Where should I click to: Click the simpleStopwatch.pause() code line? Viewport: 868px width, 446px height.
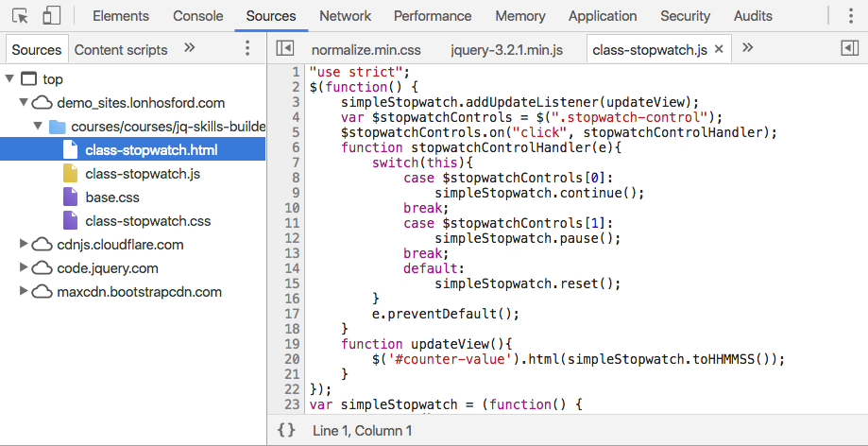pyautogui.click(x=528, y=238)
